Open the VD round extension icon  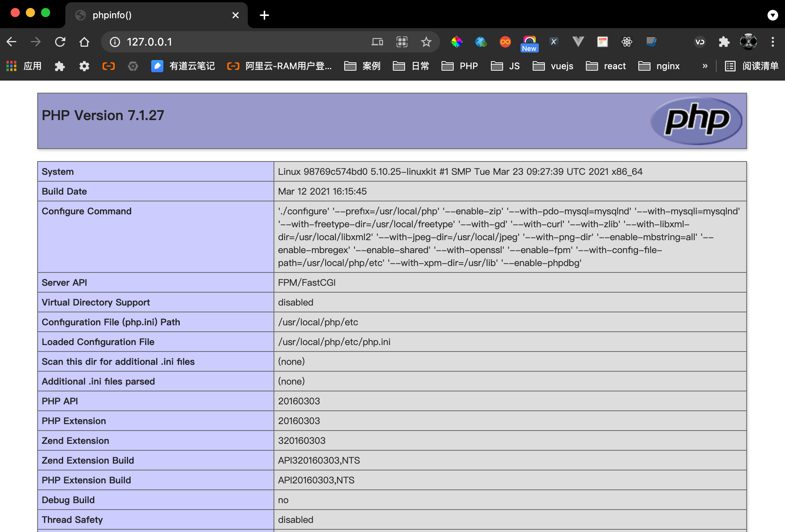coord(700,42)
